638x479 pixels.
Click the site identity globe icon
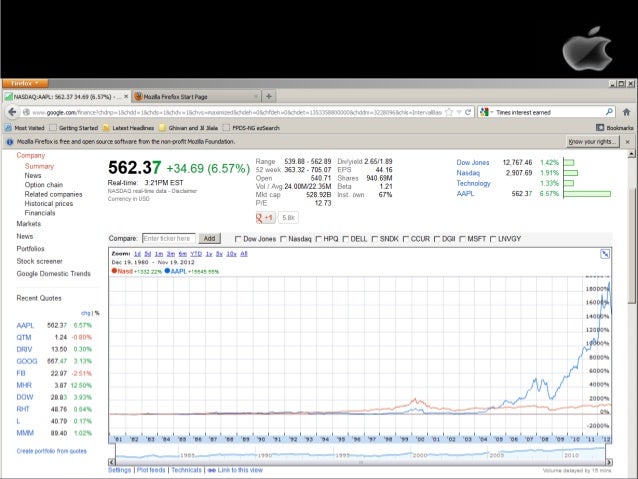(26, 112)
